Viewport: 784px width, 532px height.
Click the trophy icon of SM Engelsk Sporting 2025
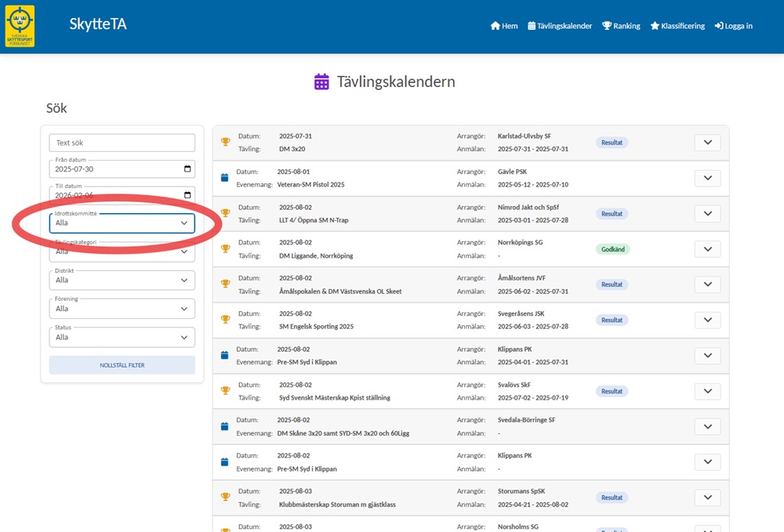pos(226,319)
